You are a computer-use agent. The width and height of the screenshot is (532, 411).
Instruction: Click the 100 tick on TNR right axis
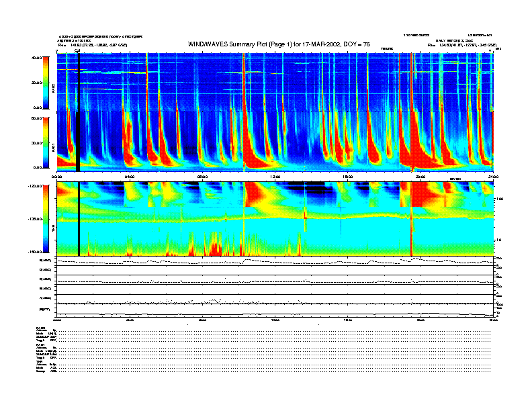click(x=499, y=199)
